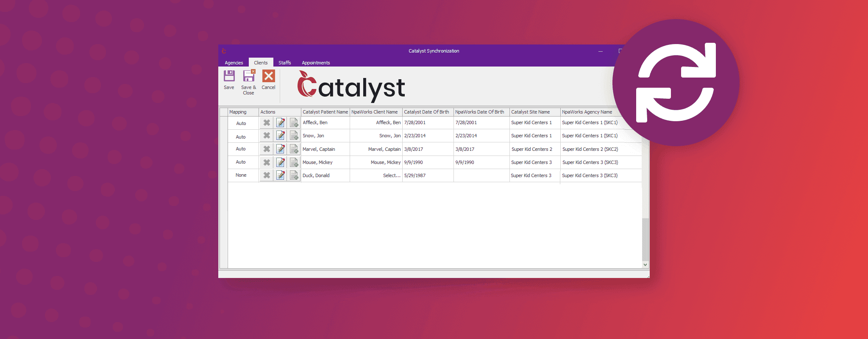
Task: Click the scrollbar down arrow
Action: [x=645, y=265]
